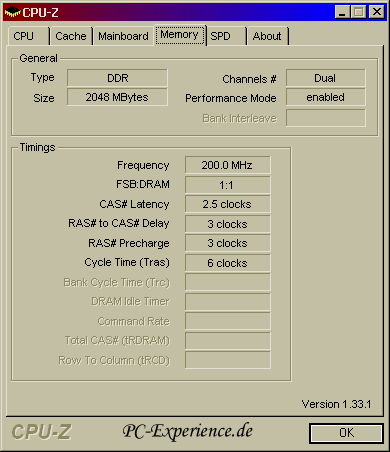Click the Channels # label
This screenshot has height=452, width=390.
(x=249, y=79)
